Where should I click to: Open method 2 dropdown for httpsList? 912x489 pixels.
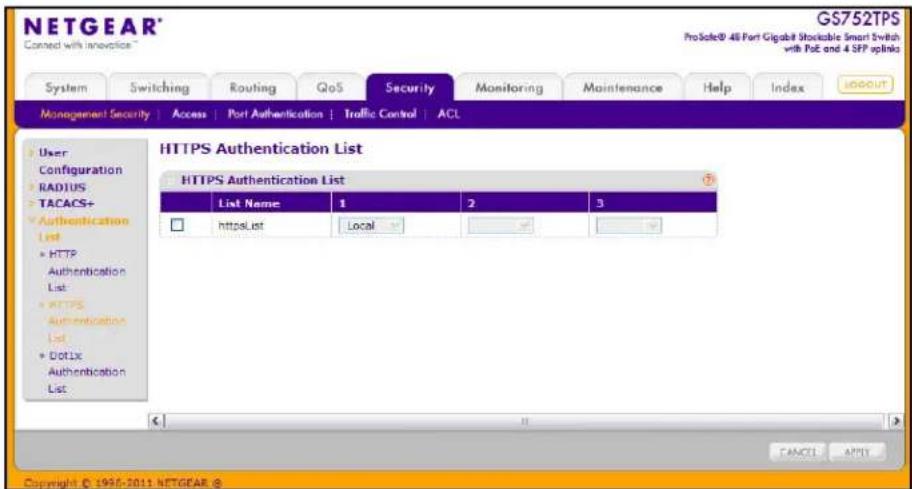pos(500,226)
